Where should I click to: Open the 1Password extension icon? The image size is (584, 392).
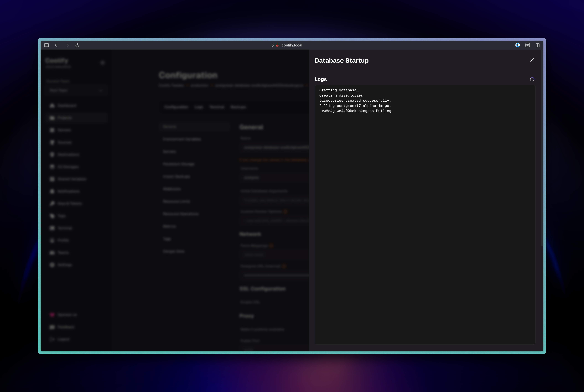pos(517,45)
